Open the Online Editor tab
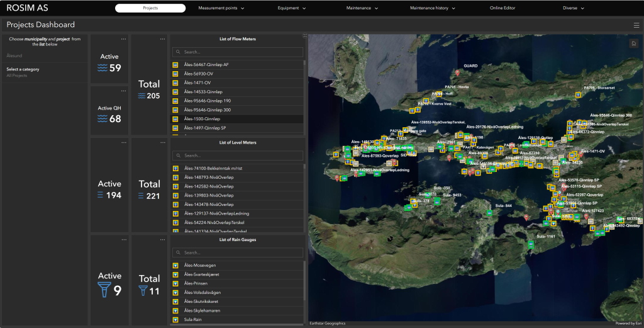The height and width of the screenshot is (328, 644). [502, 8]
